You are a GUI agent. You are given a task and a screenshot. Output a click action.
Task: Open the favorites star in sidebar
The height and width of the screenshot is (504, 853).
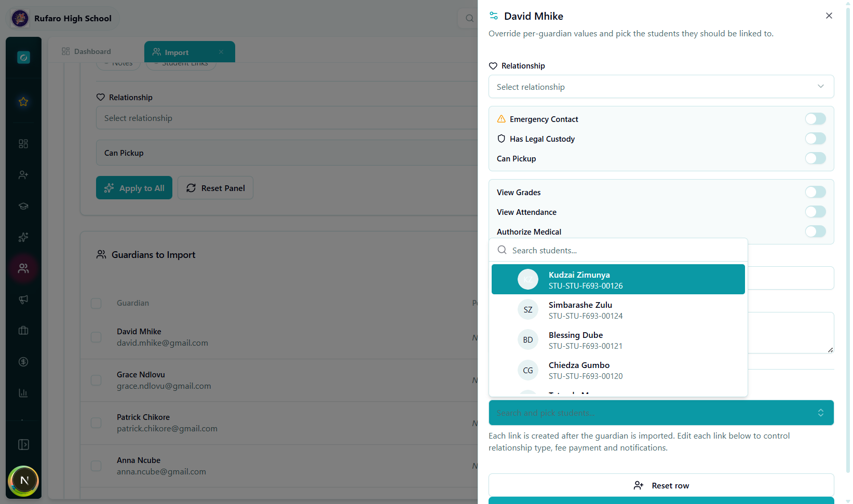pyautogui.click(x=23, y=102)
